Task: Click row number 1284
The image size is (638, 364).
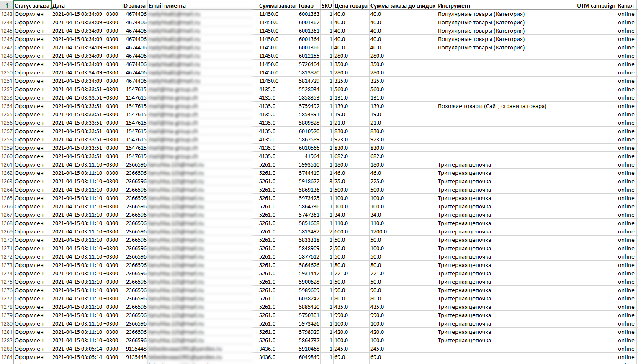Action: point(7,357)
